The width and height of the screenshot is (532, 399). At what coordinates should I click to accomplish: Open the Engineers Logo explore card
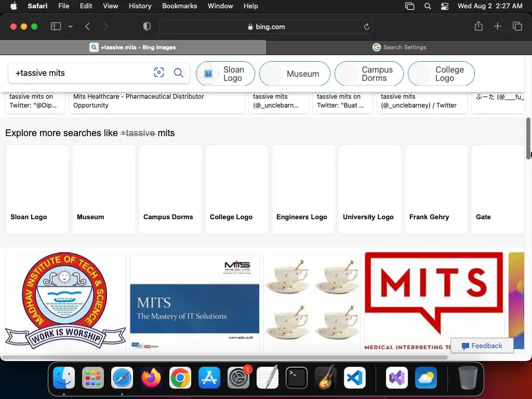point(303,189)
